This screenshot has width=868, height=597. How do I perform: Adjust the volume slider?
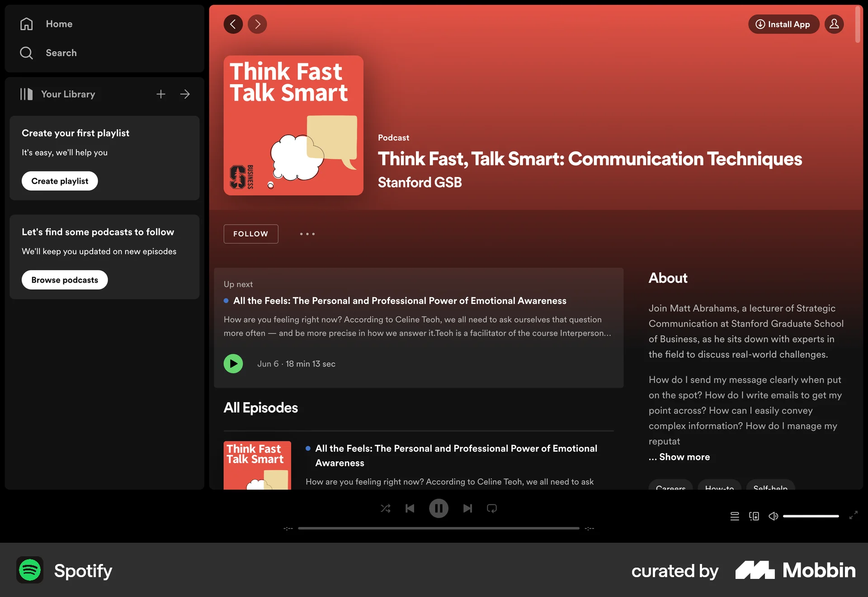pyautogui.click(x=811, y=516)
